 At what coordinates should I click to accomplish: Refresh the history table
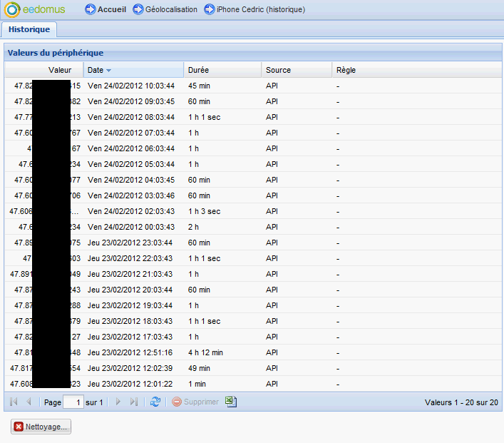pyautogui.click(x=155, y=402)
